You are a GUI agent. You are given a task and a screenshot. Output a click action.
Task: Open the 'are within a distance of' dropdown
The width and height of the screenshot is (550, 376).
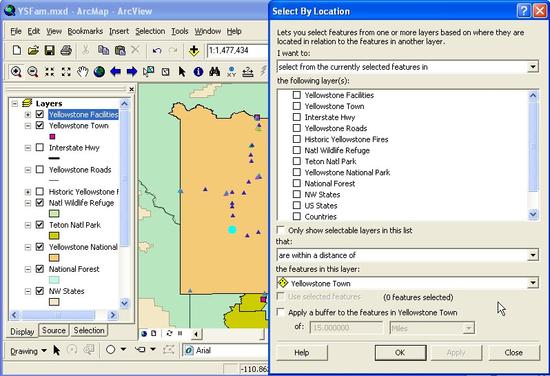pos(533,255)
